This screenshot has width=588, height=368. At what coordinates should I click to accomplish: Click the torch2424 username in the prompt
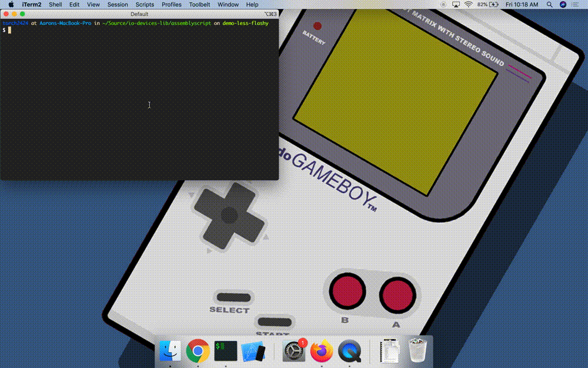[15, 24]
